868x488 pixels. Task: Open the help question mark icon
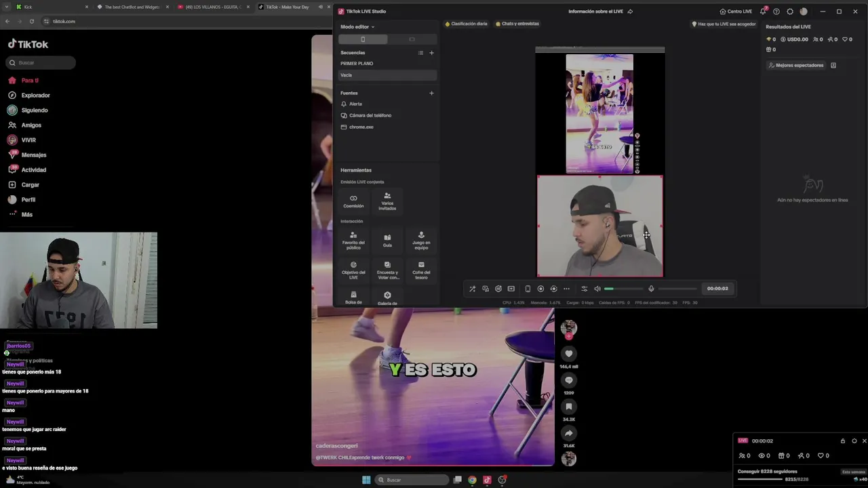[776, 12]
